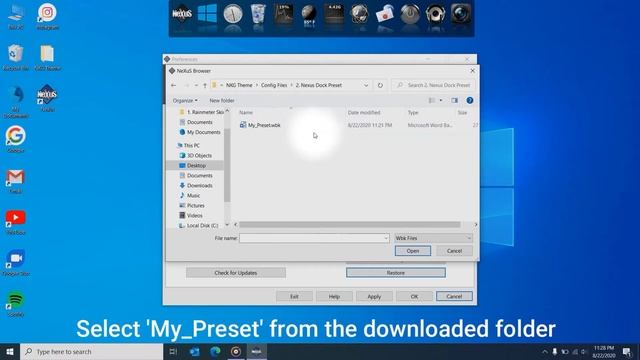
Task: Select Videos in the sidebar
Action: pos(191,215)
